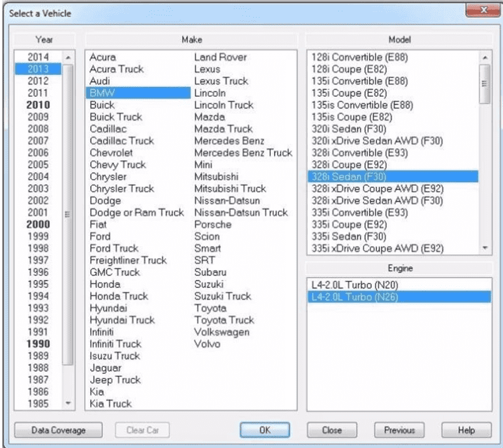Go back with the Previous button

coord(399,430)
